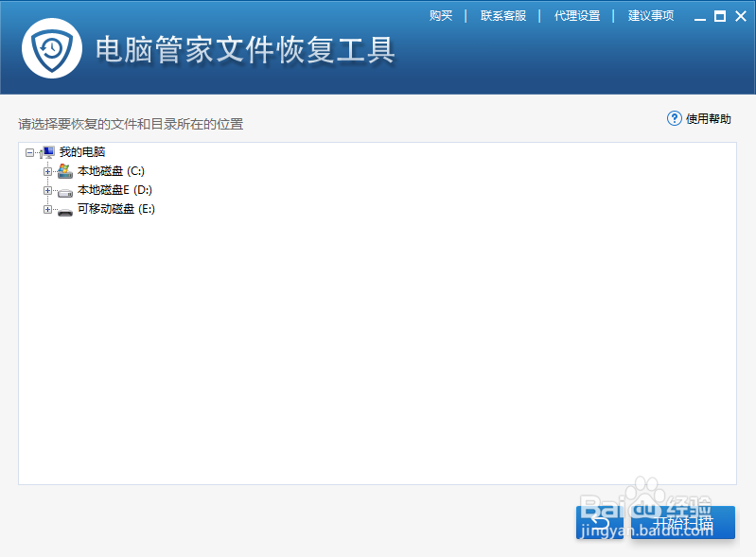Click the removable disk icon for E:
756x557 pixels.
[65, 212]
